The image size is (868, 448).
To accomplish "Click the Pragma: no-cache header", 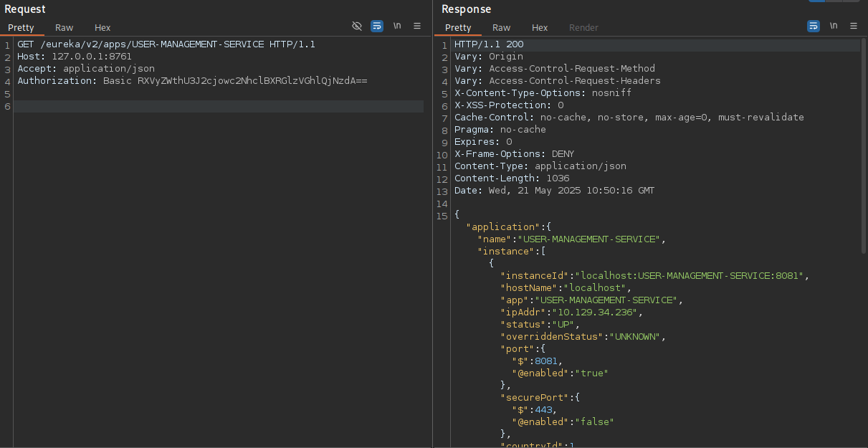I will pos(500,130).
